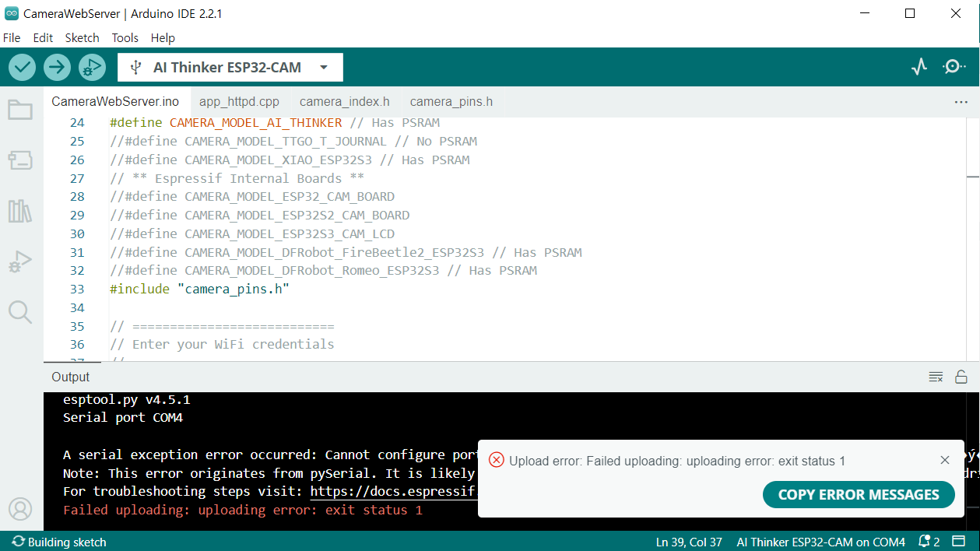
Task: Toggle output panel word wrap icon
Action: point(936,377)
